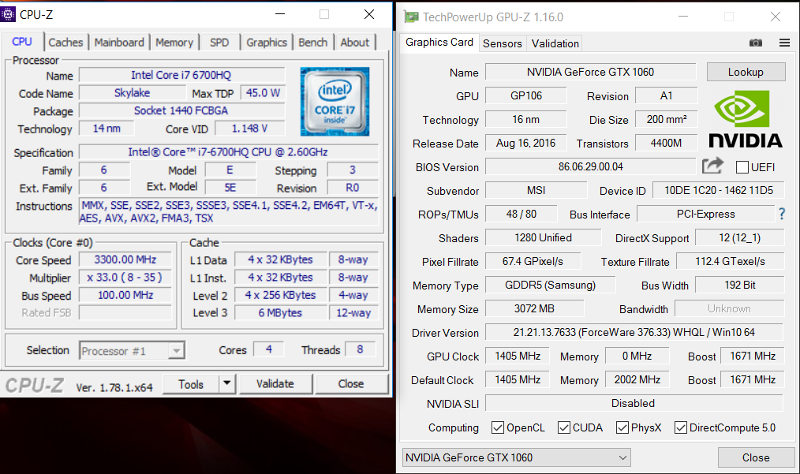This screenshot has height=474, width=800.
Task: Take a screenshot with GPU-Z camera icon
Action: pyautogui.click(x=756, y=43)
